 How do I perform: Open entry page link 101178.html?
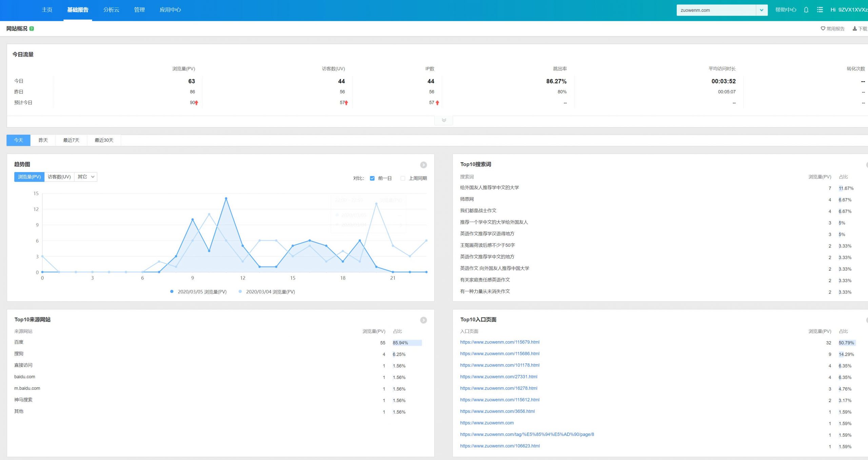coord(500,365)
